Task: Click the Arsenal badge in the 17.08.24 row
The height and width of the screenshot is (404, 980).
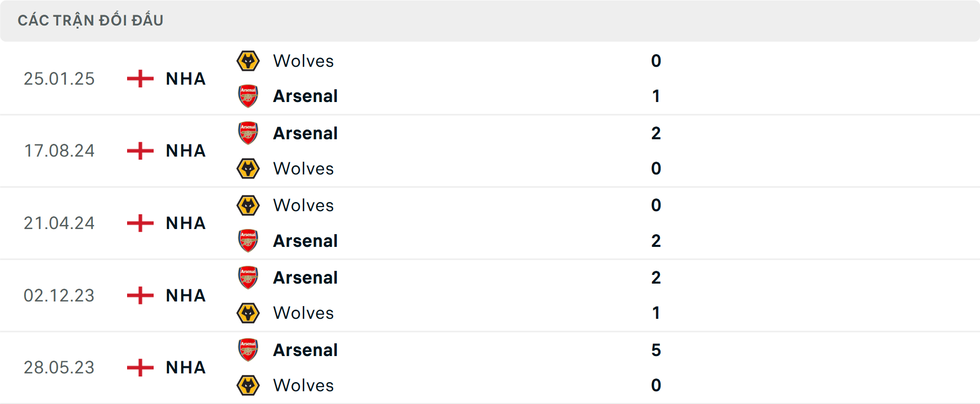Action: 248,133
